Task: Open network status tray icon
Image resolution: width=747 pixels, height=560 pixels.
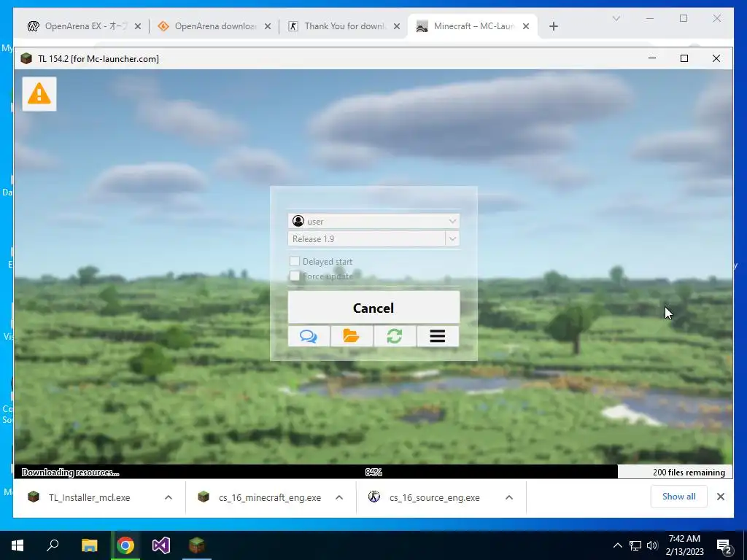Action: coord(635,545)
